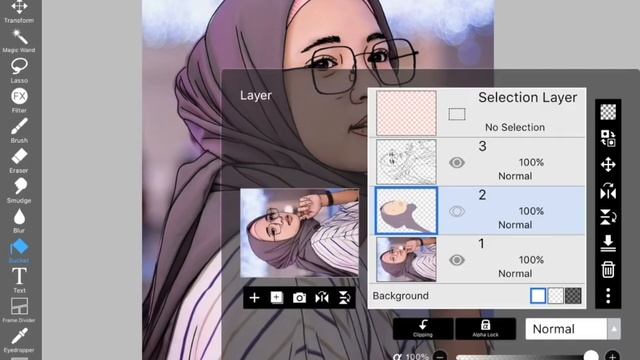Select the Eraser tool
Screen dimensions: 640x360
pos(19,160)
